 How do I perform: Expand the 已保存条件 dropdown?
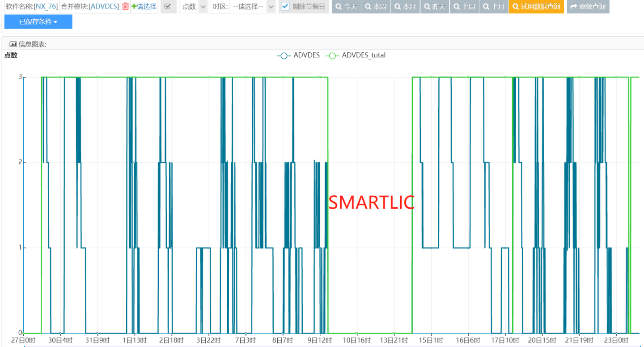[x=38, y=21]
